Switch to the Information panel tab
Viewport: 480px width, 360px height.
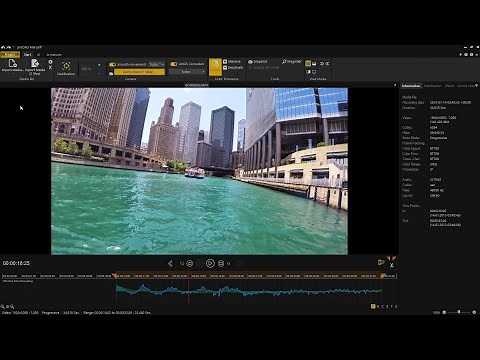[x=411, y=86]
